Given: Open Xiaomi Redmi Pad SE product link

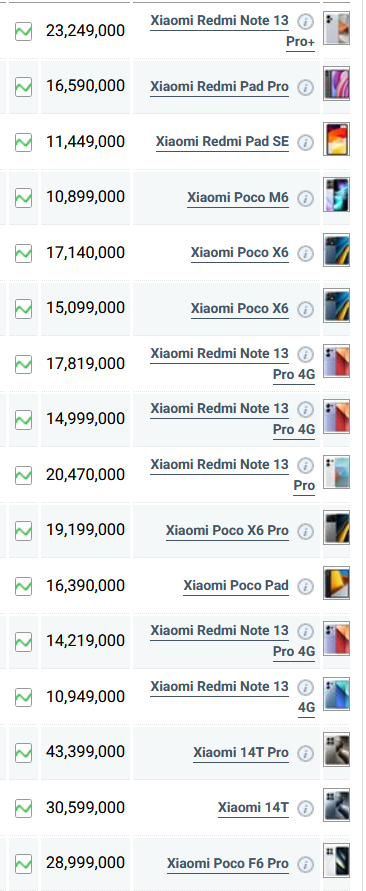Looking at the screenshot, I should click(x=222, y=141).
